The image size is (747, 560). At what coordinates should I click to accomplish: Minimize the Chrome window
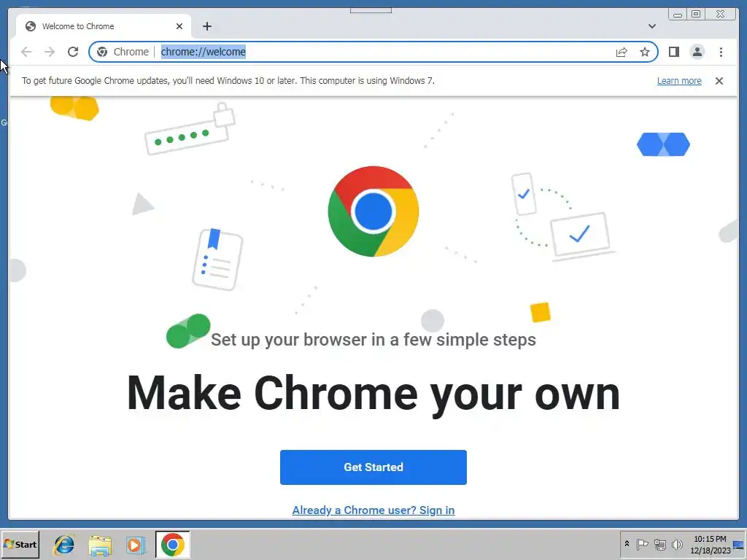click(x=677, y=15)
